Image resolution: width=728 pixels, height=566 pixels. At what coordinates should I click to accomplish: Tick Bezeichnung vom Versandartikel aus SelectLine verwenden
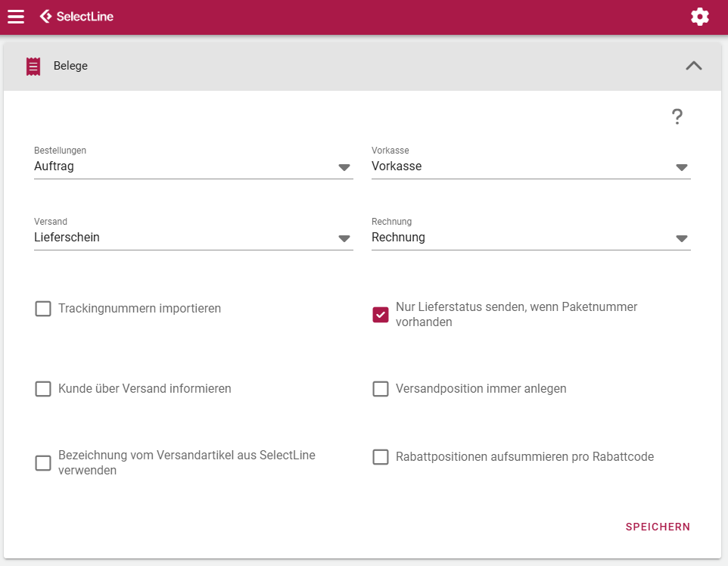click(43, 463)
